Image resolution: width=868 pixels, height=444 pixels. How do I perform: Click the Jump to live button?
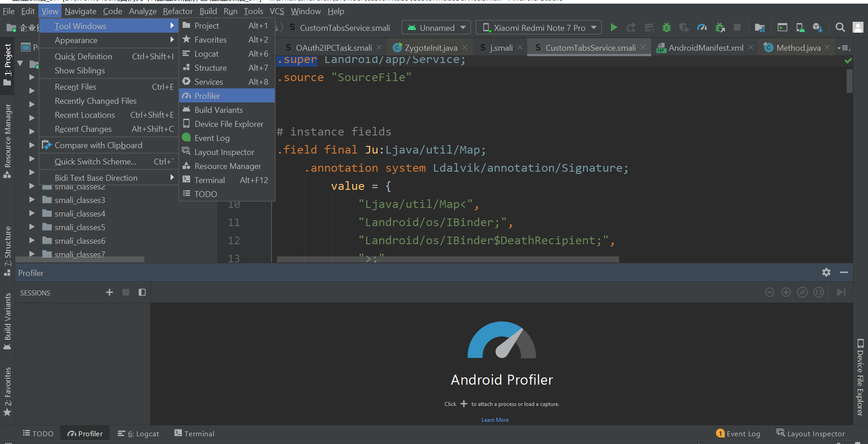click(x=841, y=292)
